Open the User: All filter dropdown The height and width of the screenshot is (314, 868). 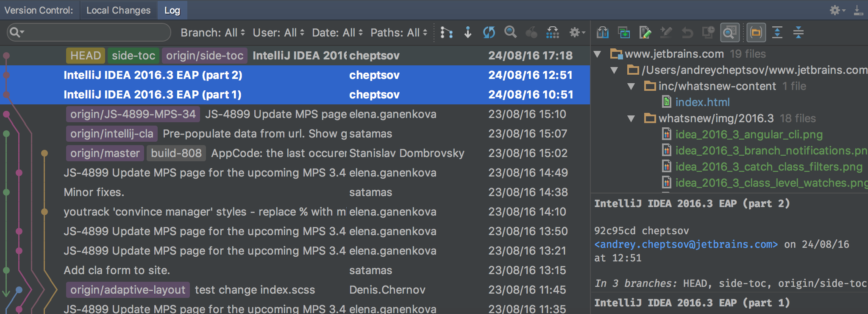point(278,33)
